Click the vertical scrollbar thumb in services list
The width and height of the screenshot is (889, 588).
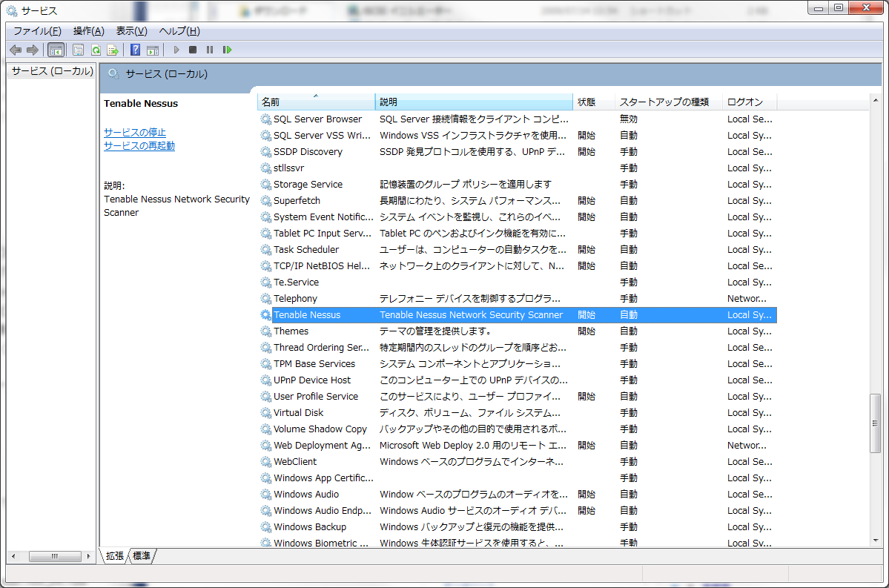[x=876, y=423]
